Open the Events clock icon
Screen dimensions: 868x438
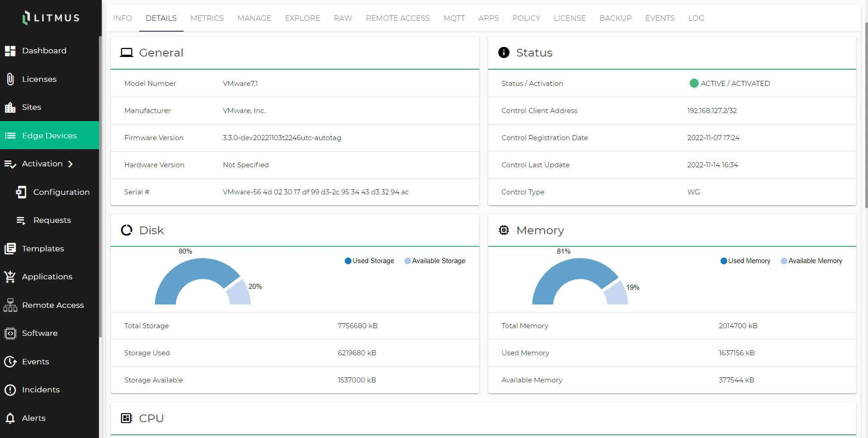click(10, 362)
